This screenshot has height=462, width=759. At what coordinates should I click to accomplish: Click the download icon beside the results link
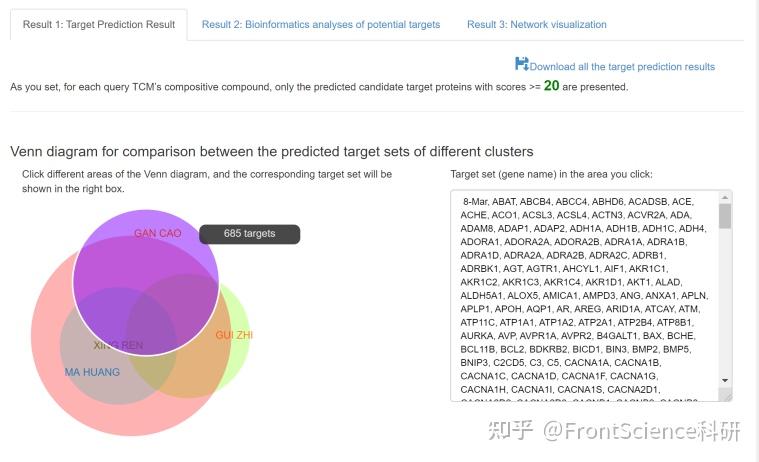pyautogui.click(x=521, y=64)
